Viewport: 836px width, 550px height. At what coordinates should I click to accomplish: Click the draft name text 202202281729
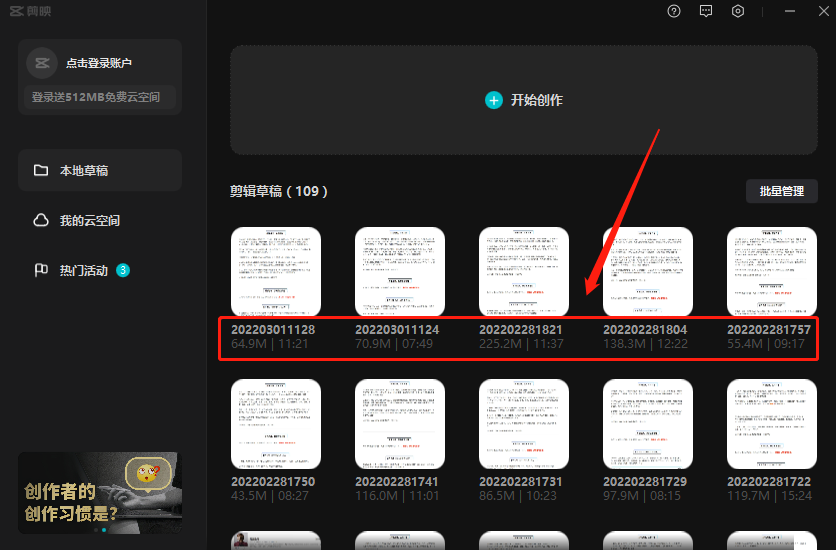pyautogui.click(x=645, y=482)
